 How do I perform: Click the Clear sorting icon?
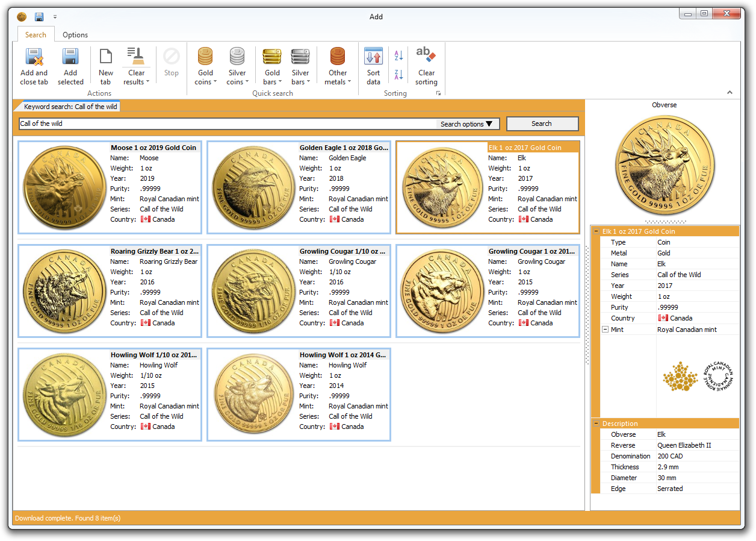tap(426, 58)
